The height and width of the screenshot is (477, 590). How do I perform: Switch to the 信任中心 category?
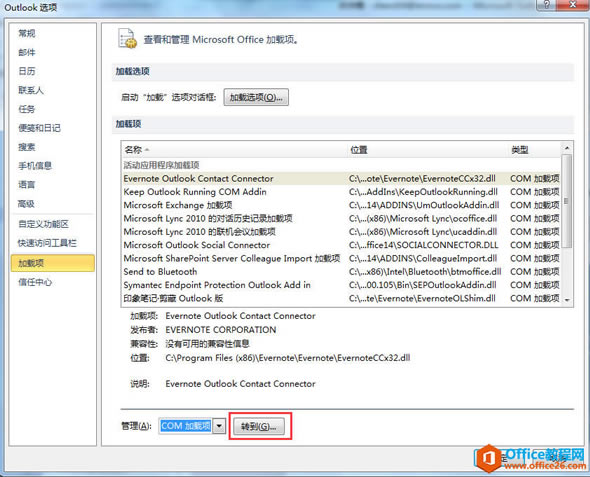coord(35,282)
